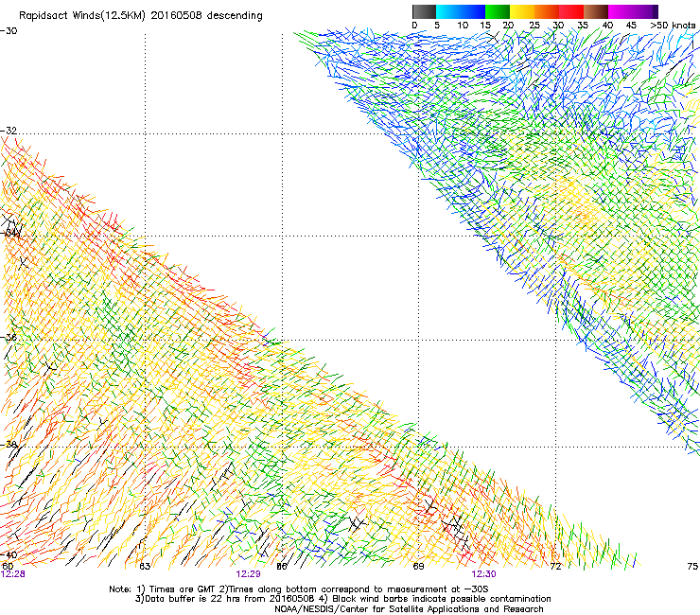This screenshot has height=615, width=700.
Task: Click the longitude label 75
Action: 692,567
